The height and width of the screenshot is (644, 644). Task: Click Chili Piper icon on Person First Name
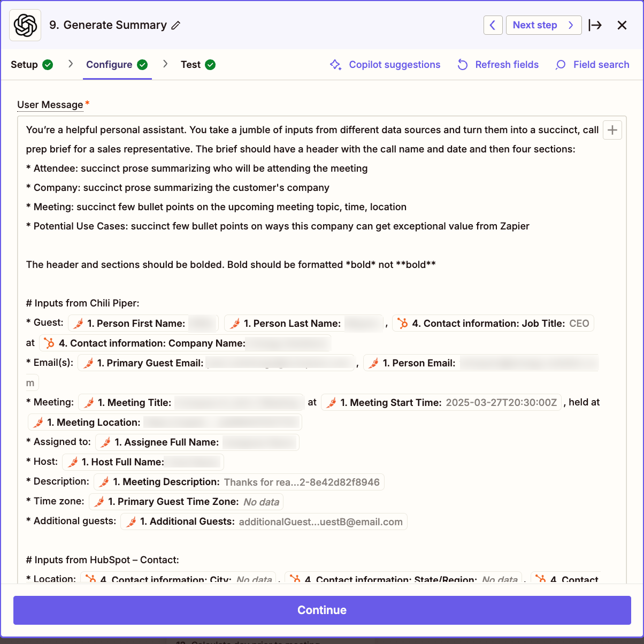pyautogui.click(x=78, y=323)
